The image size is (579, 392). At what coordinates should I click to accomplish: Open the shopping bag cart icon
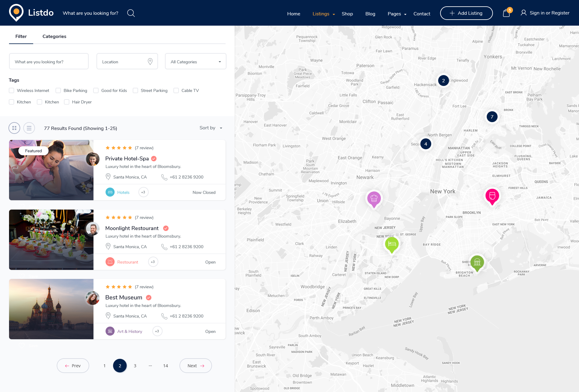click(x=506, y=13)
